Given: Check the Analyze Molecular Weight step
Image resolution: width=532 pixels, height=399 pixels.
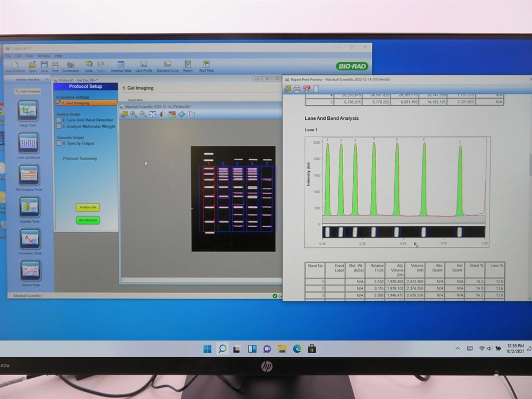Looking at the screenshot, I should (x=59, y=127).
